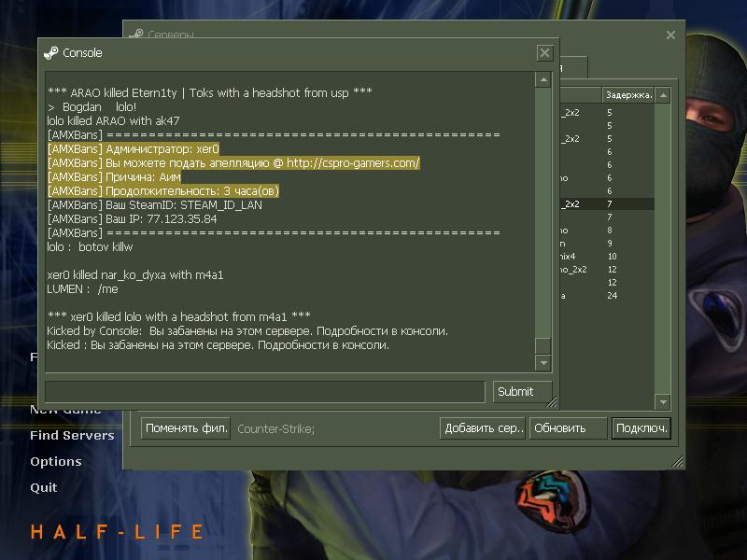Image resolution: width=747 pixels, height=560 pixels.
Task: Select the server row with delay 9
Action: (606, 244)
